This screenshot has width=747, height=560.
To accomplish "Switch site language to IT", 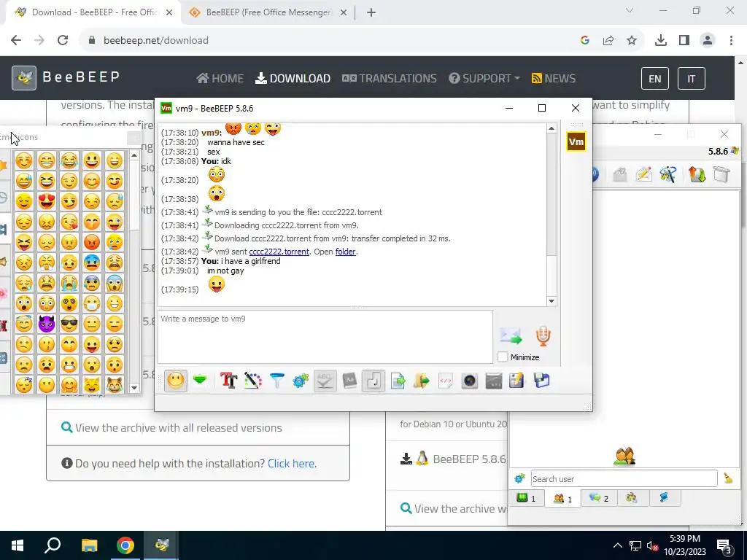I will pyautogui.click(x=692, y=79).
